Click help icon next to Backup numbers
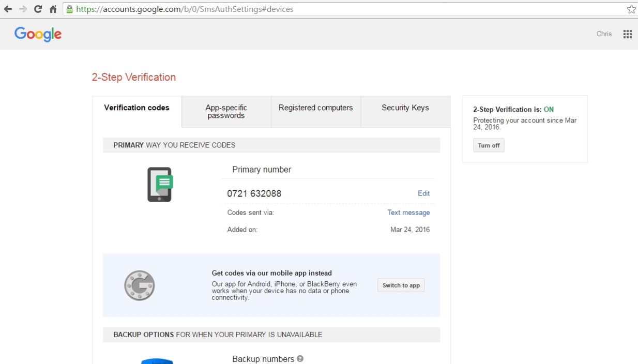 [300, 359]
